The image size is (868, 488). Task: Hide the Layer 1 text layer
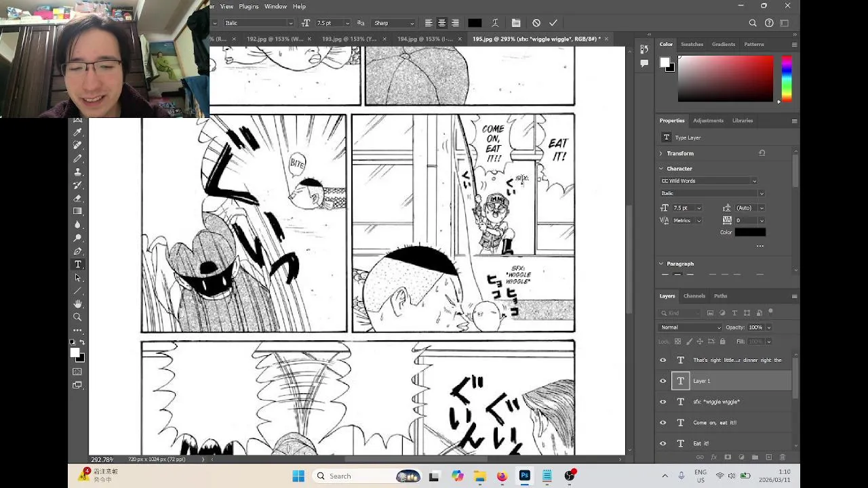point(663,381)
